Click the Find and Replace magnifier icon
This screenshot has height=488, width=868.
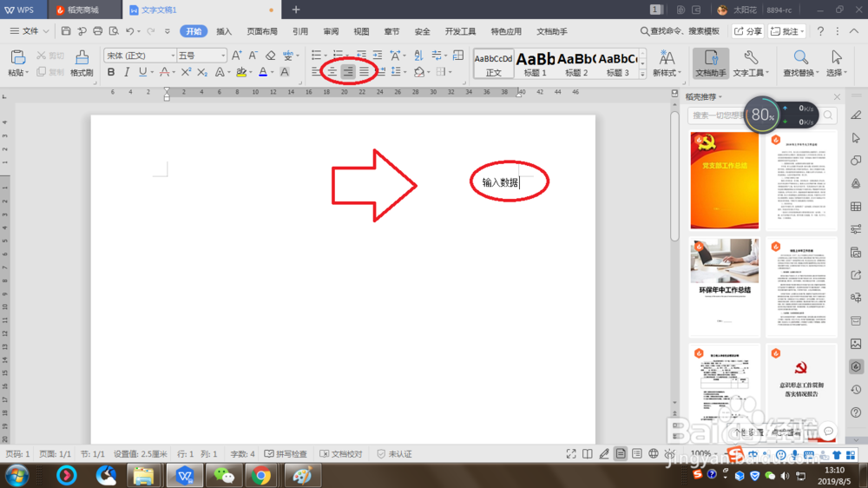800,57
